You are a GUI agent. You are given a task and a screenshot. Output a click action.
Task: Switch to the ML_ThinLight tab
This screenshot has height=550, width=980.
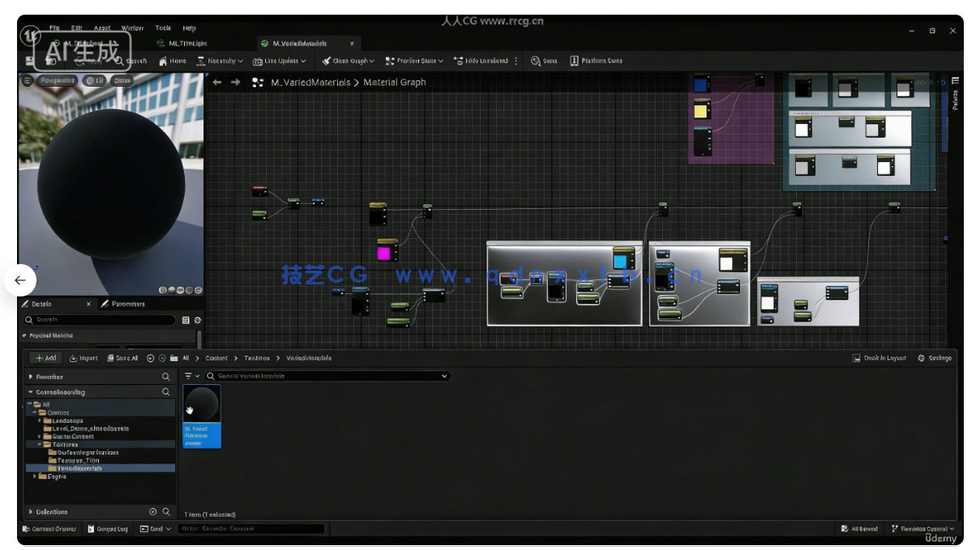[188, 43]
